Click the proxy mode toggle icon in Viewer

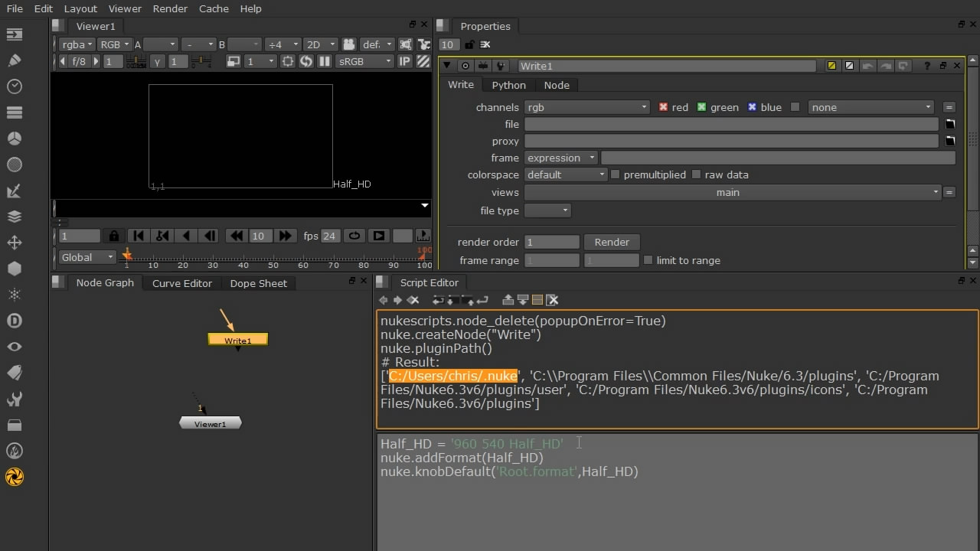234,61
